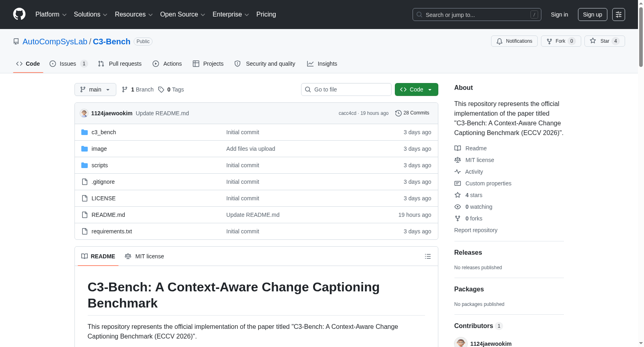Click the Search or jump to field
The image size is (644, 347).
click(477, 15)
